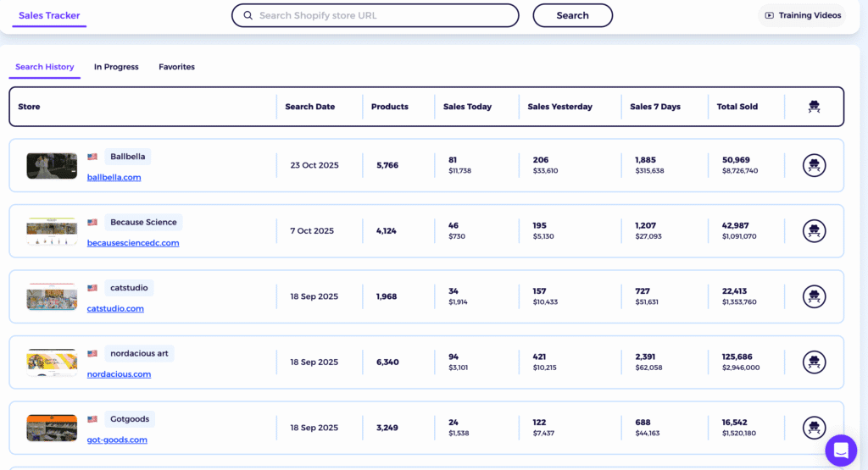Click the Ballbella store thumbnail
This screenshot has height=470, width=868.
[52, 166]
